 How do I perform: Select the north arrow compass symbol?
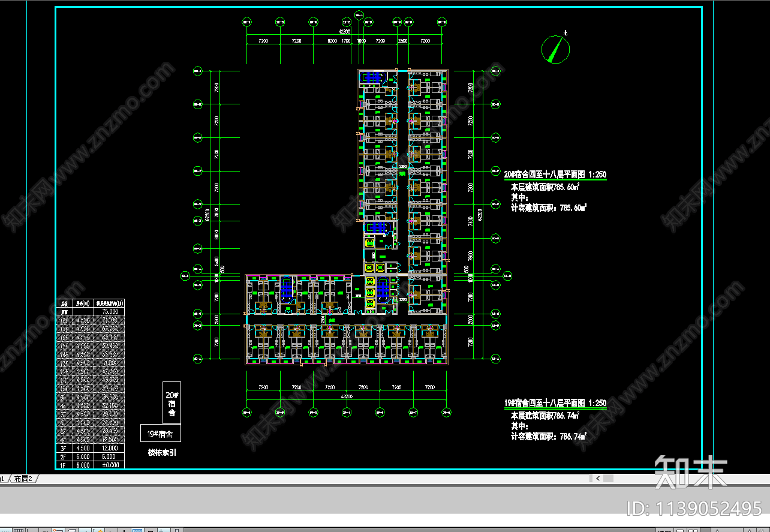[x=556, y=49]
